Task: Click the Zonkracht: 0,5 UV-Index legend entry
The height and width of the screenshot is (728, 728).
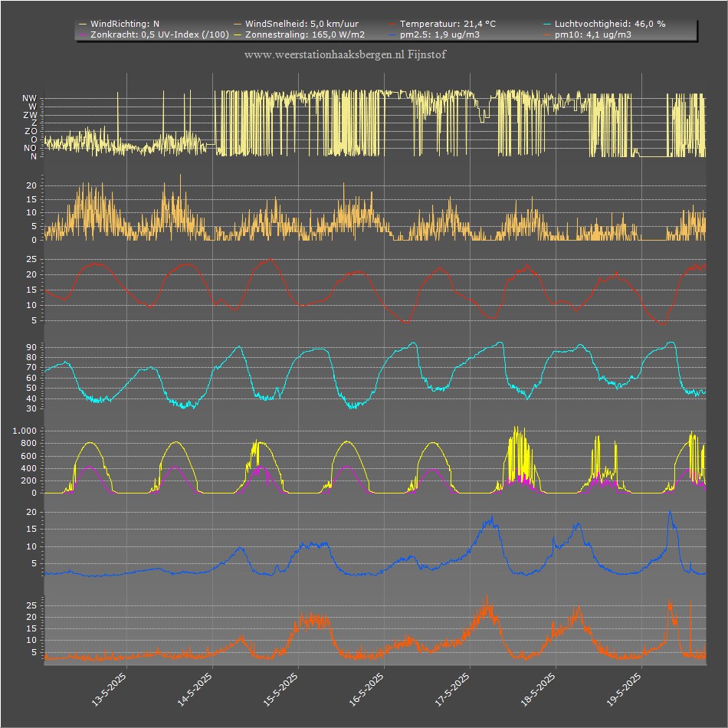Action: tap(154, 34)
